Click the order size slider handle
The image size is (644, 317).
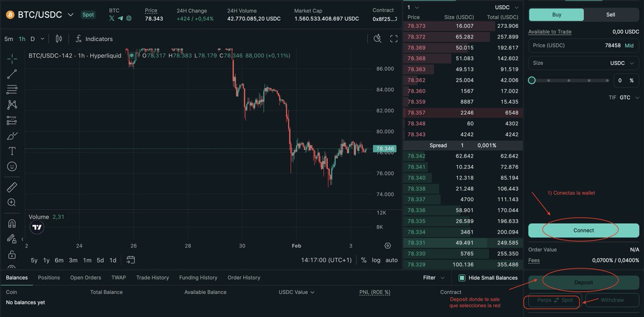click(x=531, y=80)
